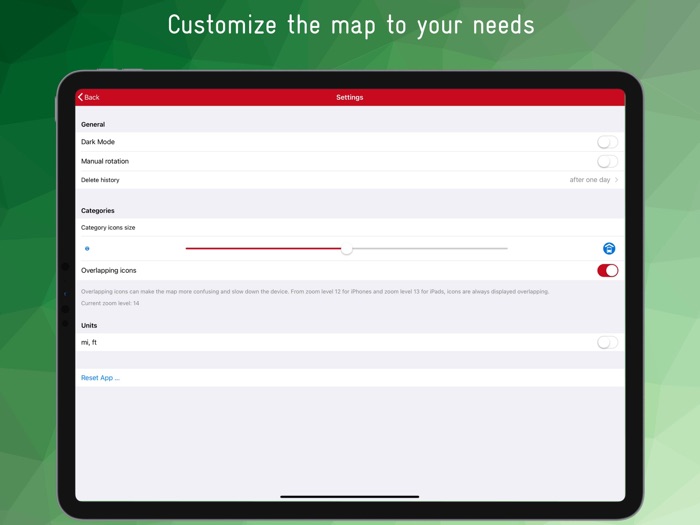The height and width of the screenshot is (525, 700).
Task: Click the large bus category icon preview
Action: point(609,248)
